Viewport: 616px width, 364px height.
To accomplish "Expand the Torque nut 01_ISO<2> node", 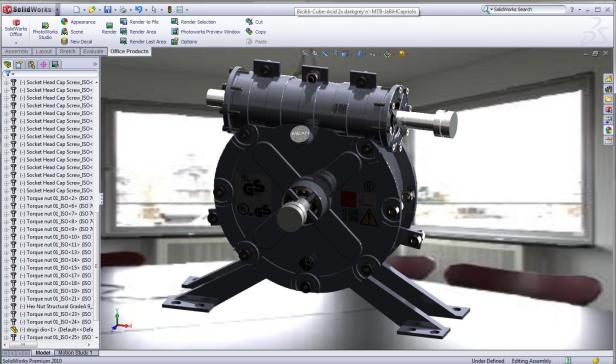I will (6, 198).
